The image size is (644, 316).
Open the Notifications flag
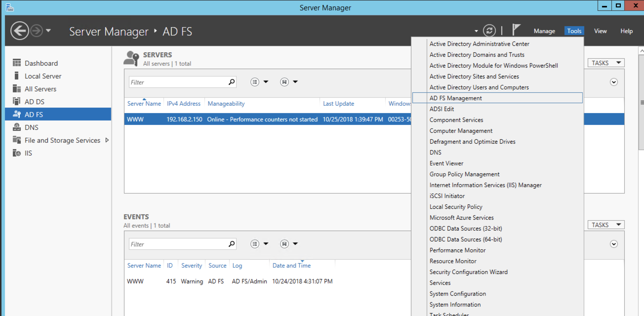516,30
